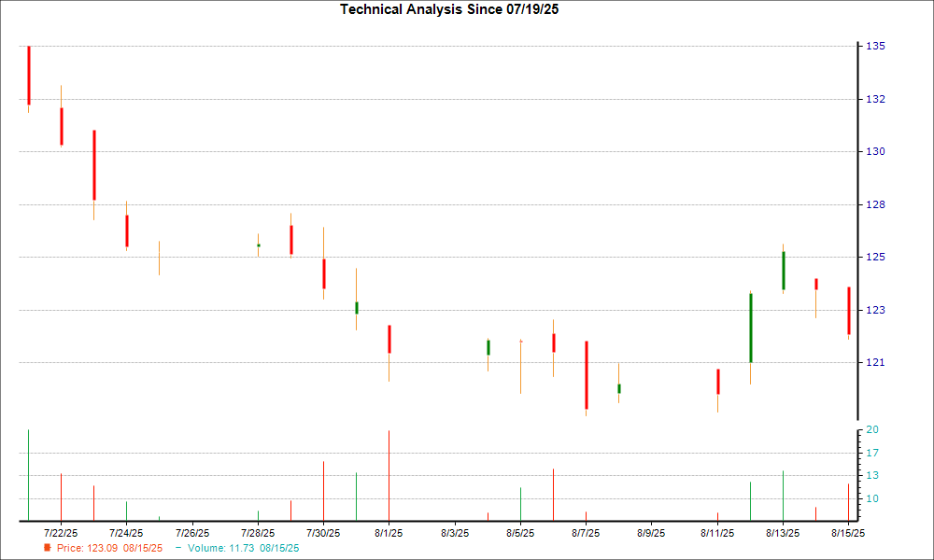The image size is (934, 560).
Task: Click the red Price legend marker icon
Action: click(47, 548)
